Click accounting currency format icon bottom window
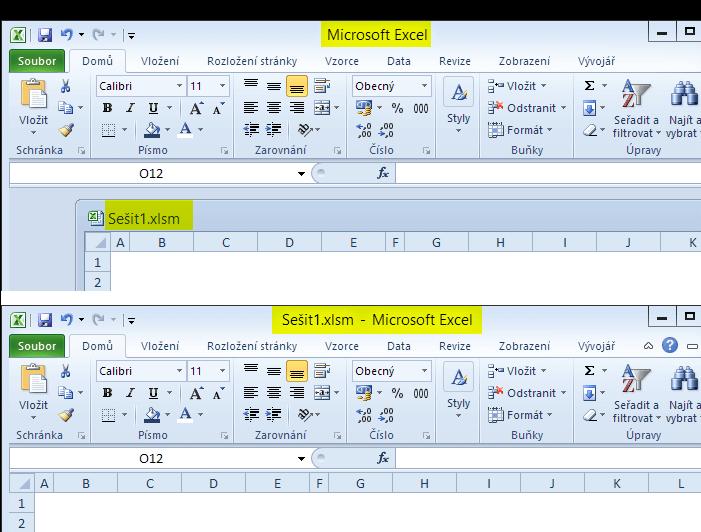Image resolution: width=701 pixels, height=532 pixels. (x=363, y=393)
